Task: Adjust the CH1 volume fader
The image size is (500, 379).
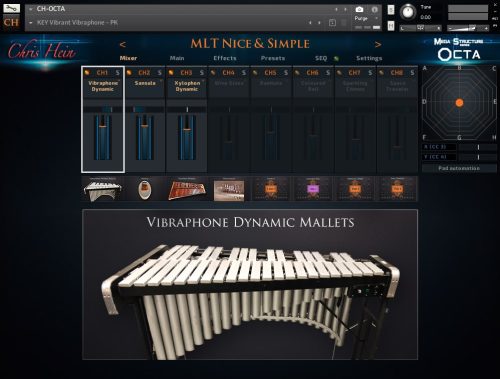Action: [103, 137]
